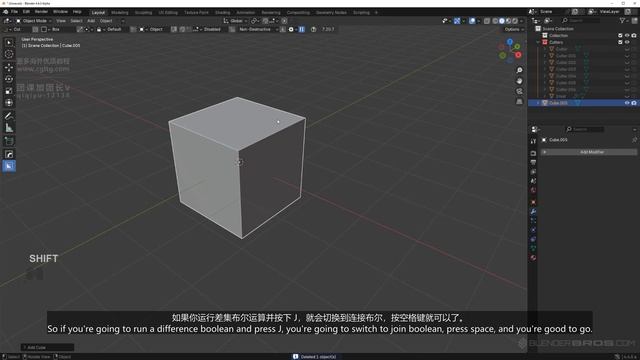The width and height of the screenshot is (640, 360).
Task: Open the Object Data properties tab
Action: [533, 249]
